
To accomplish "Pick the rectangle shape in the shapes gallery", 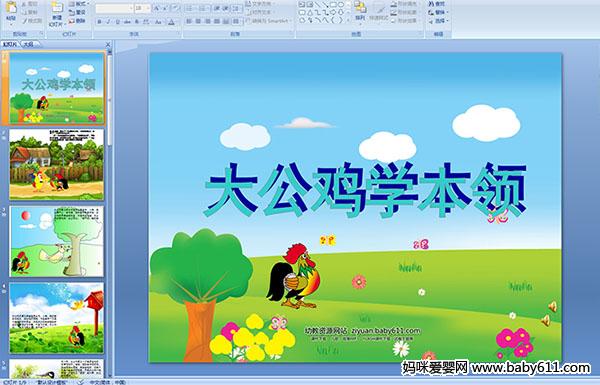I will pyautogui.click(x=333, y=4).
